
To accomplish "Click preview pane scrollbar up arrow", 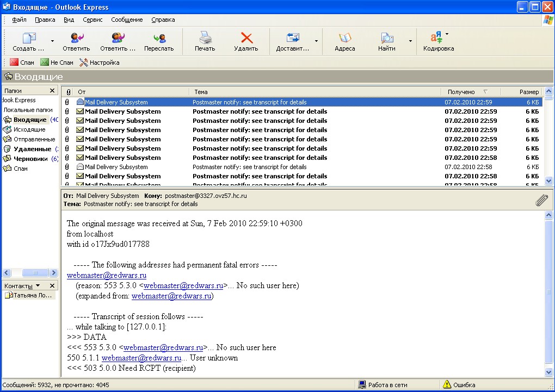I will 548,215.
